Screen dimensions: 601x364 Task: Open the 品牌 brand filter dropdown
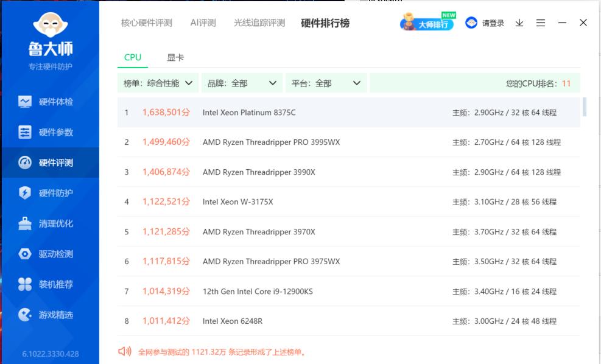click(242, 83)
